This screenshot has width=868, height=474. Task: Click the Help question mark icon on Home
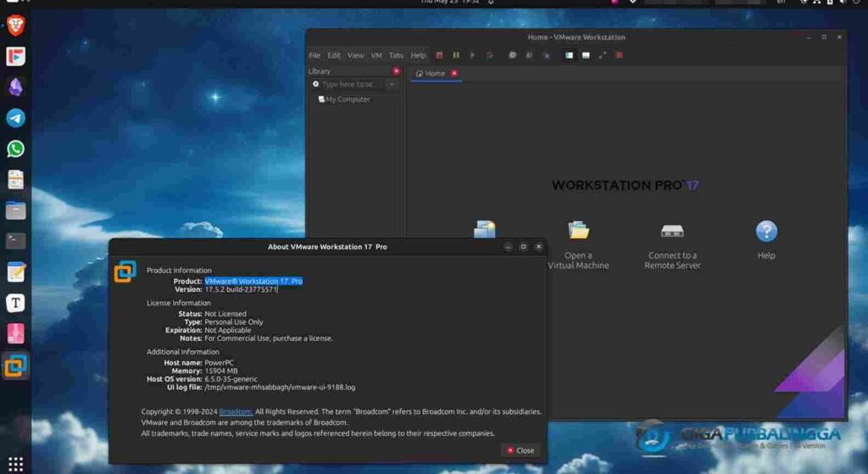point(766,231)
